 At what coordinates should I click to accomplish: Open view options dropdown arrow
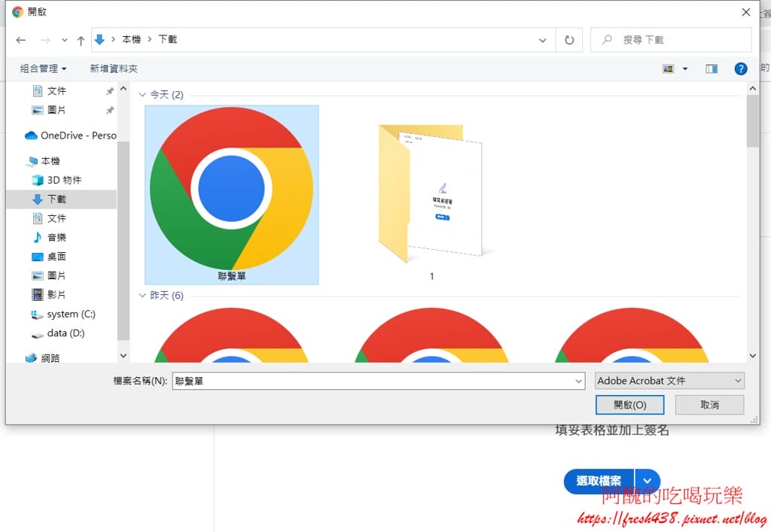point(685,68)
